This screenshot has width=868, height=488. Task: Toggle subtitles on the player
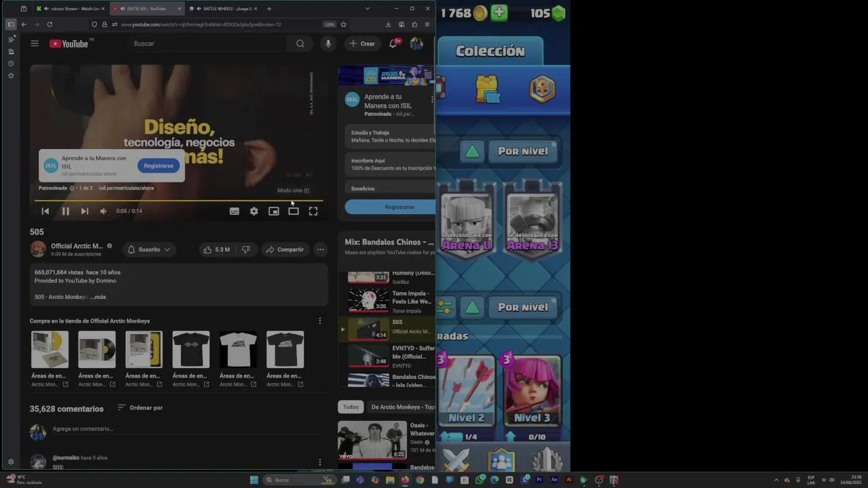(x=234, y=211)
